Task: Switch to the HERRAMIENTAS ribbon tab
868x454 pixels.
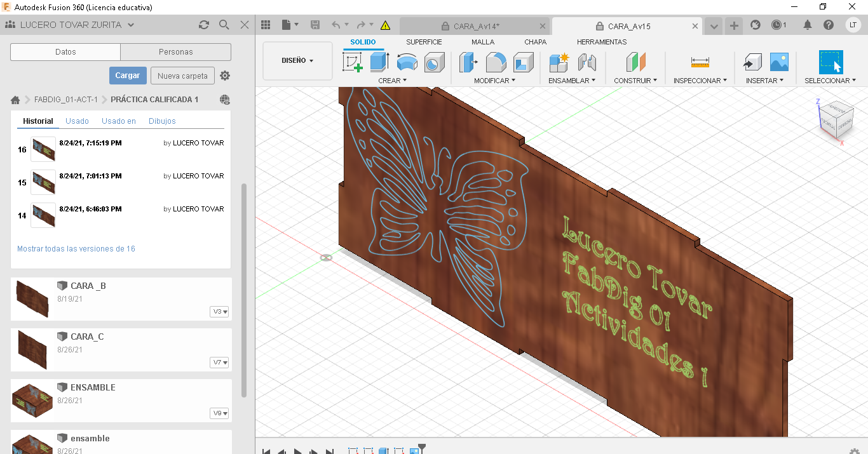Action: pyautogui.click(x=602, y=42)
